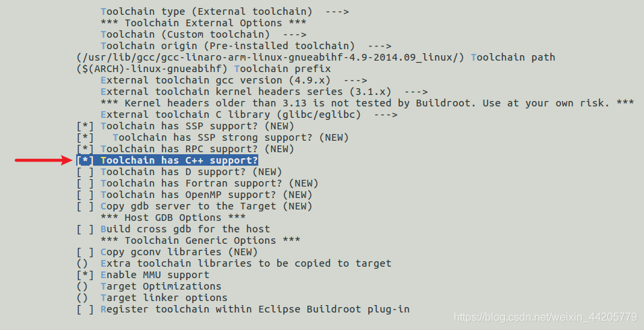
Task: Edit the Toolchain prefix entry
Action: point(204,69)
